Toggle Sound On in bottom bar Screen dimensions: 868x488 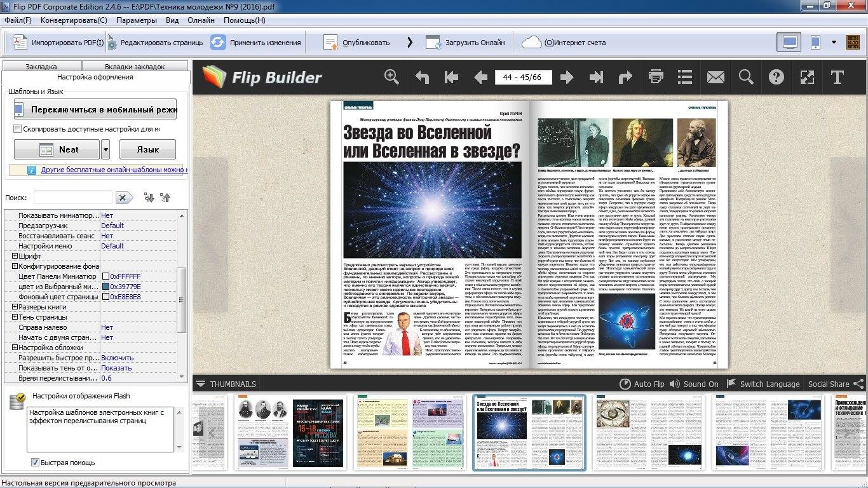[x=693, y=384]
